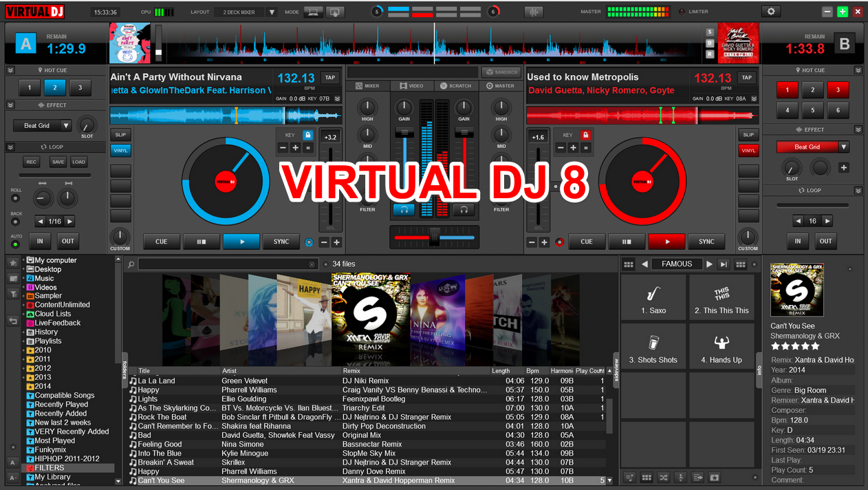Image resolution: width=868 pixels, height=490 pixels.
Task: Click the deck B play button
Action: click(x=666, y=242)
